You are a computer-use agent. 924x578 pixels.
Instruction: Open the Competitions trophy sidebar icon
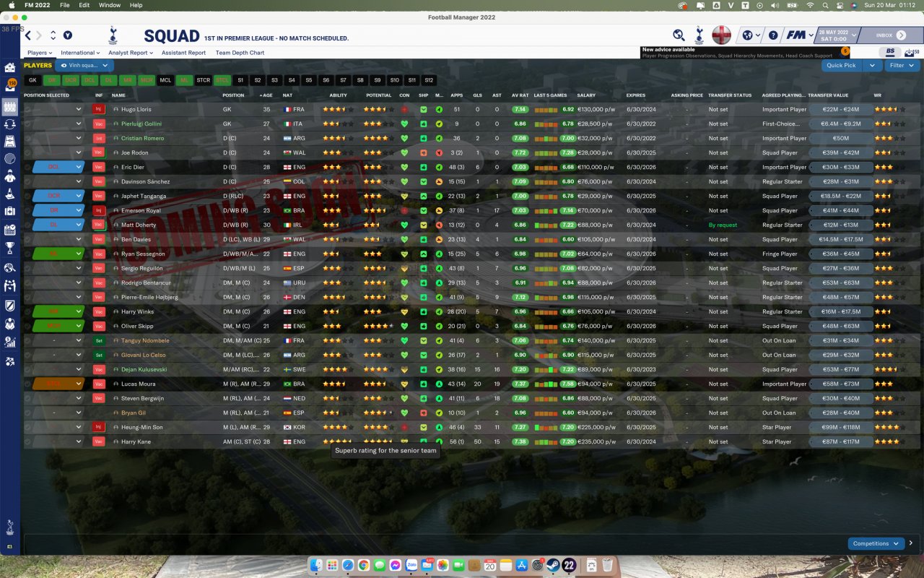[x=10, y=249]
